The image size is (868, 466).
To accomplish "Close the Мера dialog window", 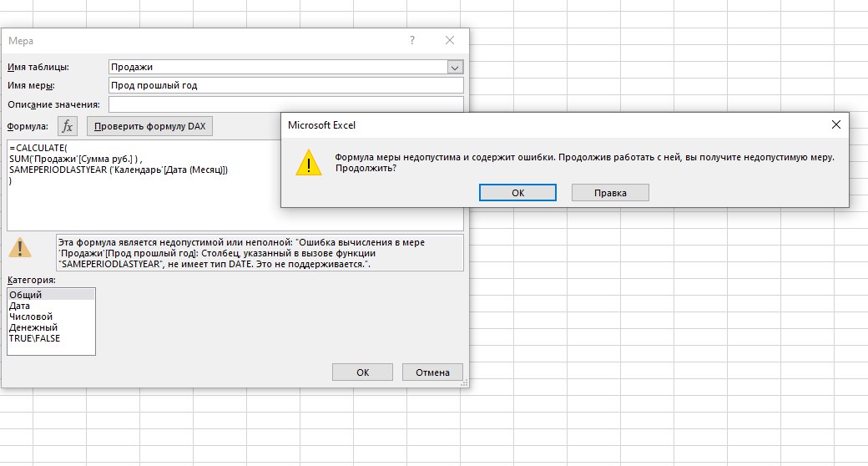I will [450, 40].
